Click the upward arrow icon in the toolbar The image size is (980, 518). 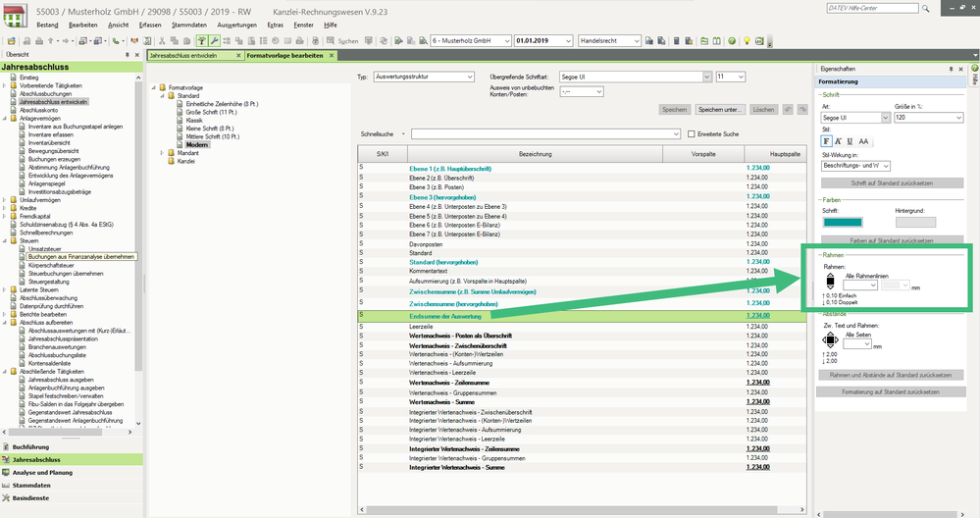click(51, 40)
